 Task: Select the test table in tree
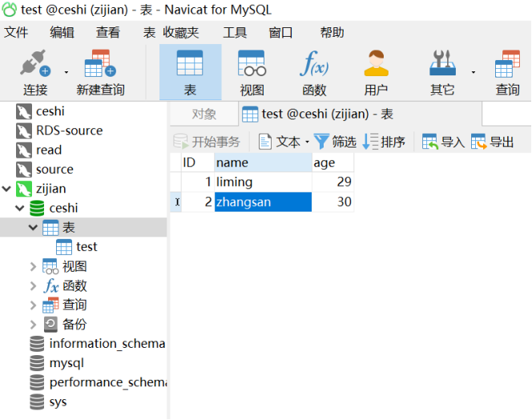pyautogui.click(x=87, y=247)
